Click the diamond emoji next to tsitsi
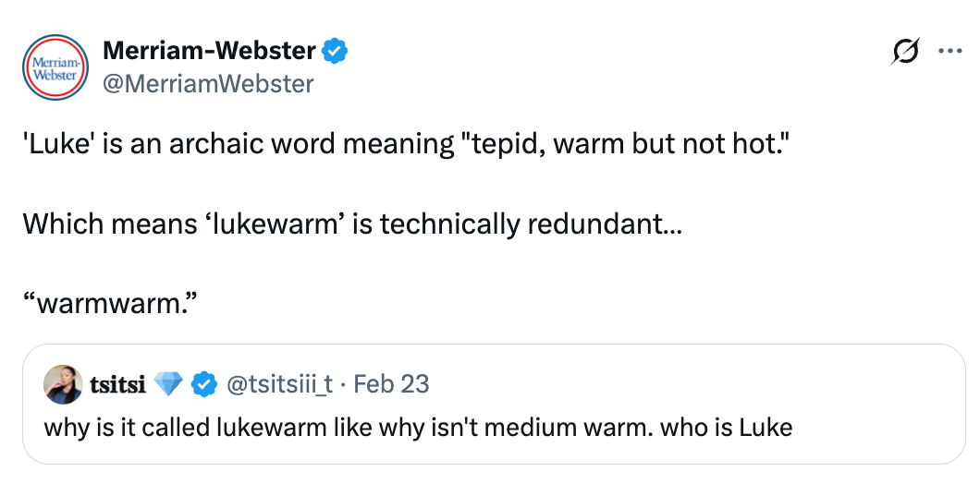This screenshot has width=980, height=484. tap(168, 384)
